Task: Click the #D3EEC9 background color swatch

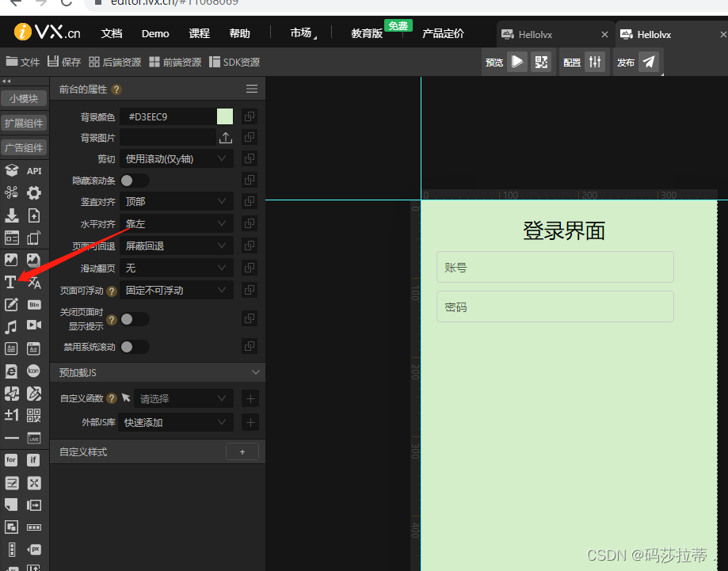Action: [224, 116]
